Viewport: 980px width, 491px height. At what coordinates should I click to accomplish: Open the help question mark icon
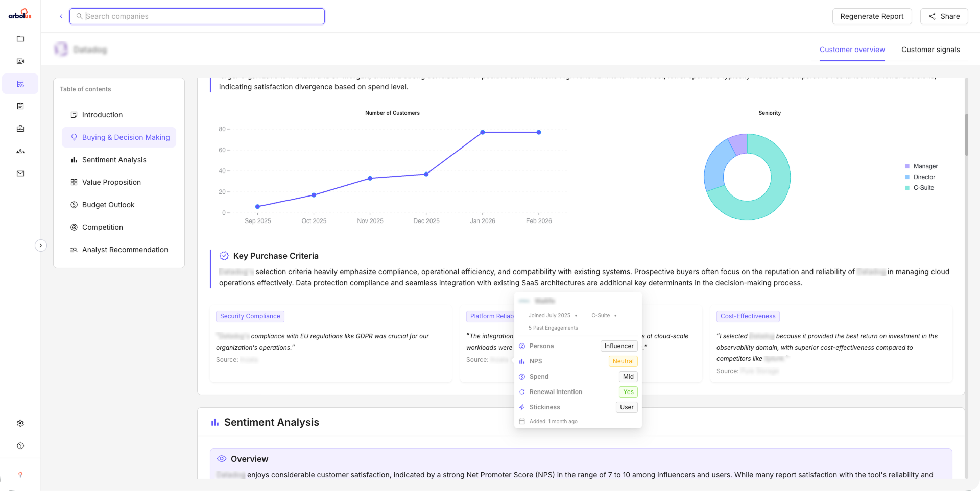[20, 446]
